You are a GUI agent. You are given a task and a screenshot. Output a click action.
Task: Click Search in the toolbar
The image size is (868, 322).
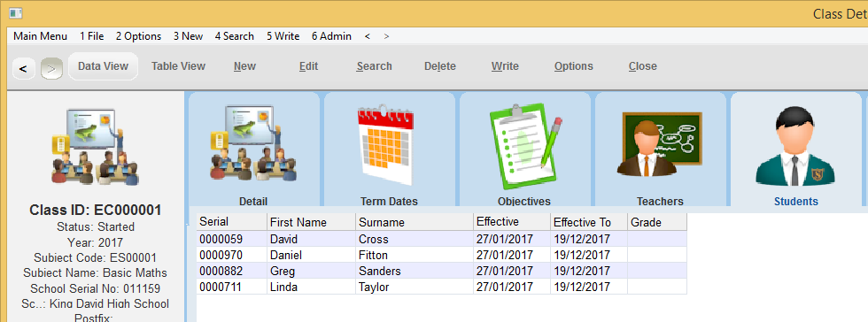point(374,66)
